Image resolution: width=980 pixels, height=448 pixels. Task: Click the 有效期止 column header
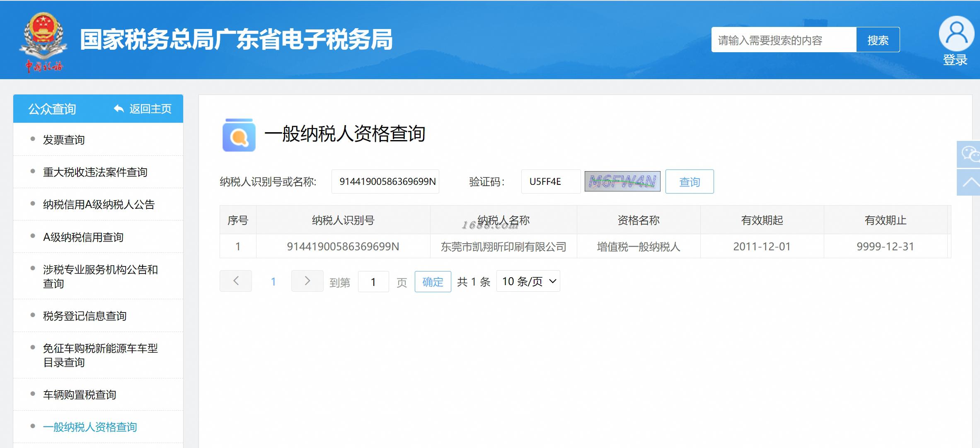886,220
